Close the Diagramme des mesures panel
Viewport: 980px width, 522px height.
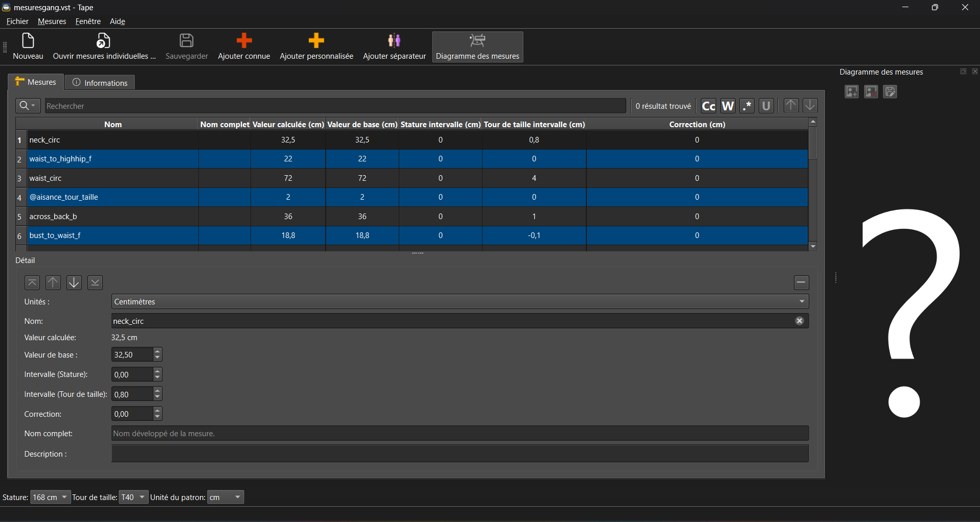[x=975, y=72]
